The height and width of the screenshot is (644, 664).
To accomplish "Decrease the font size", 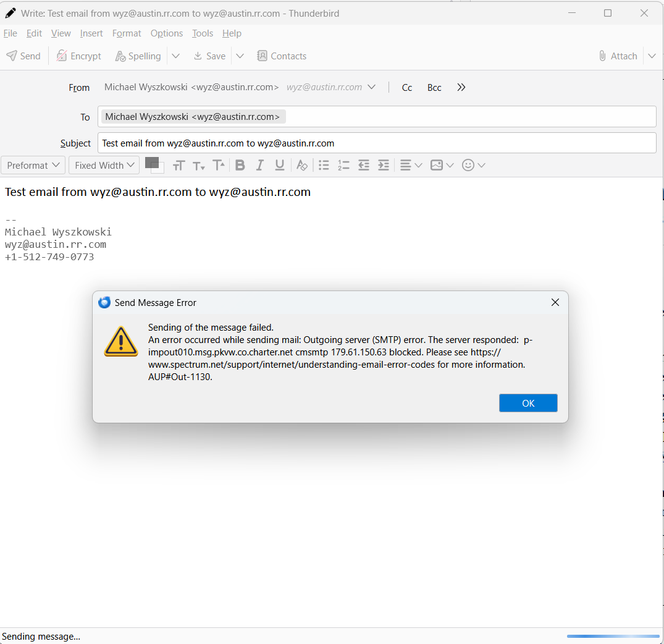I will pyautogui.click(x=199, y=165).
